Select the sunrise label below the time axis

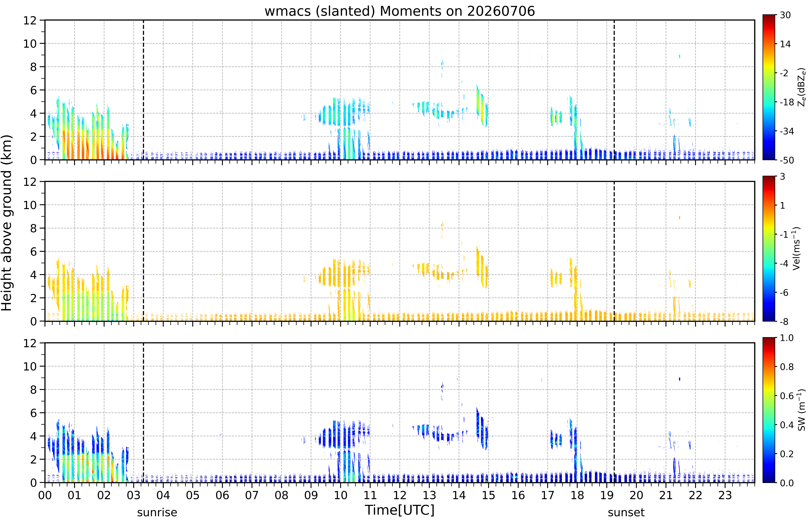tap(157, 512)
